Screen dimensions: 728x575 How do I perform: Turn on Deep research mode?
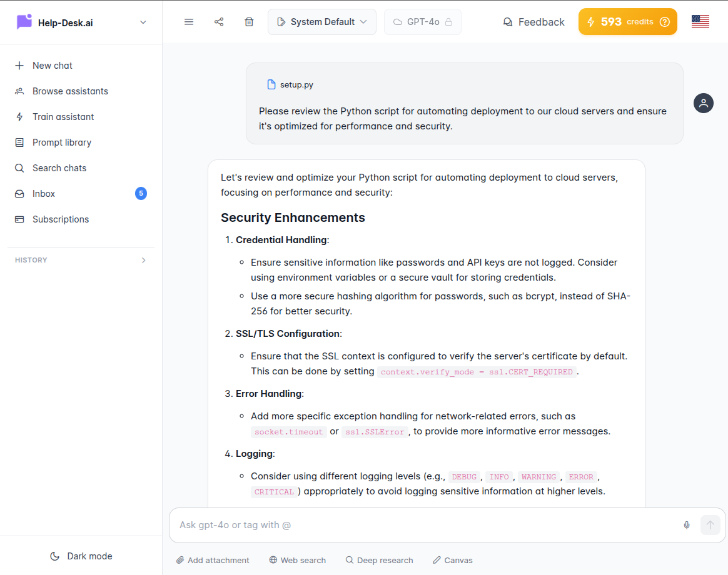point(379,560)
